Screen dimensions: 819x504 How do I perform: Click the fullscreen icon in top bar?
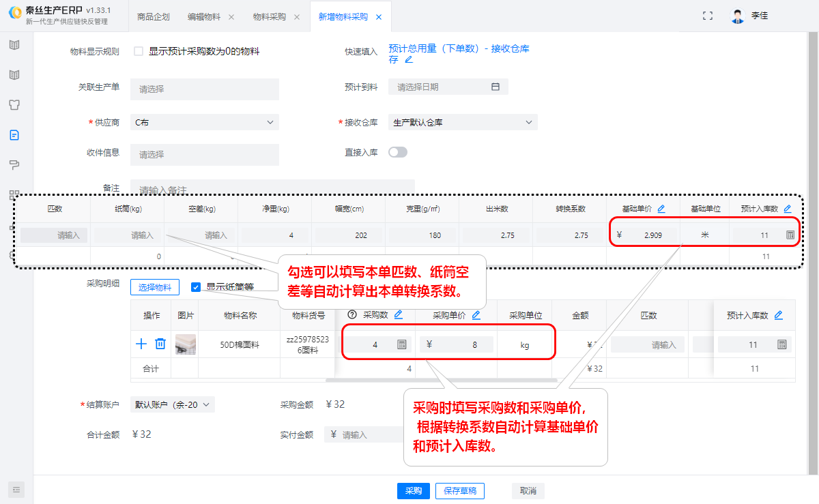point(708,14)
